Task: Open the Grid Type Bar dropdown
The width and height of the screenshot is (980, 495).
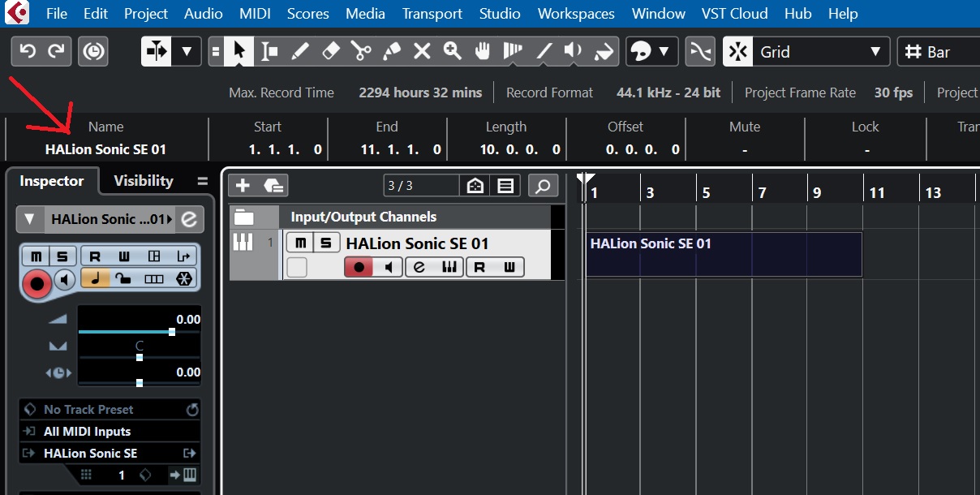Action: 937,52
